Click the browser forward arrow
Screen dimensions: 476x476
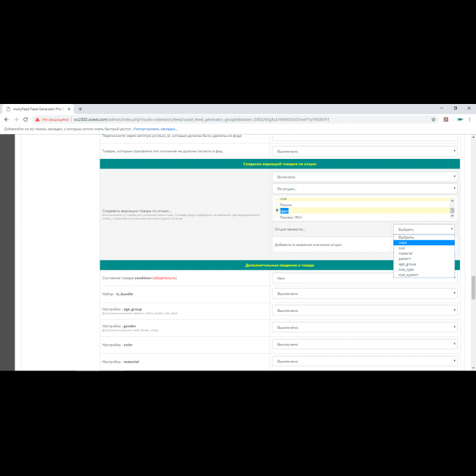(16, 119)
